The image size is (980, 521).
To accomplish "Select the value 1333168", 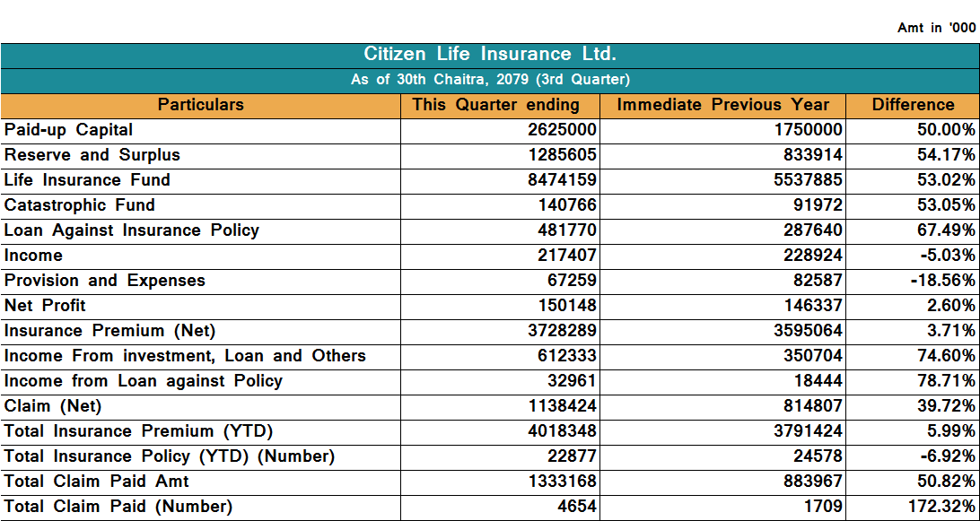I will click(x=564, y=481).
